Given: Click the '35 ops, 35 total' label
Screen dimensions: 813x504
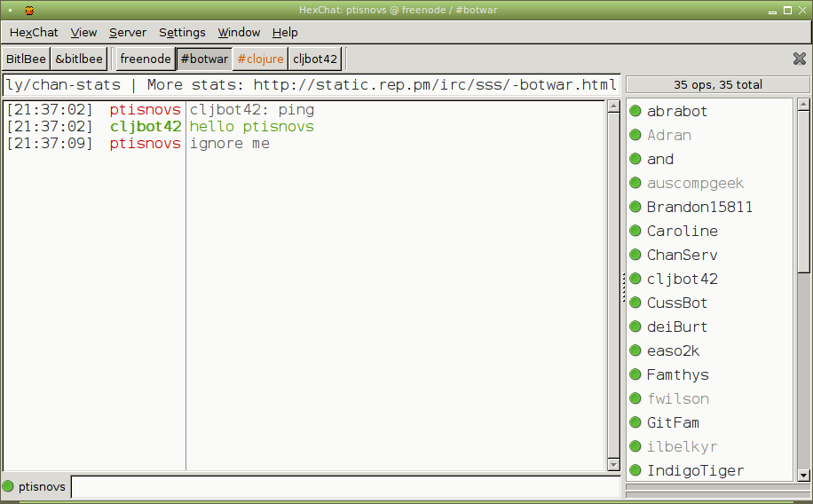Looking at the screenshot, I should [718, 84].
